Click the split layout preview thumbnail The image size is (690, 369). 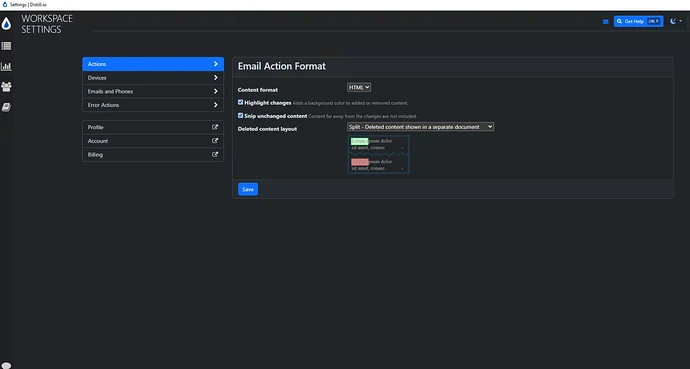[378, 154]
